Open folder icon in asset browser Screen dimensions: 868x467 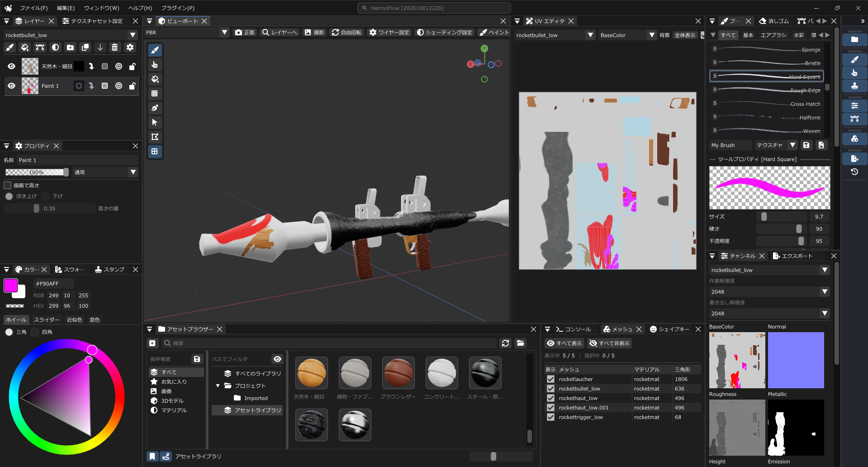tap(521, 343)
